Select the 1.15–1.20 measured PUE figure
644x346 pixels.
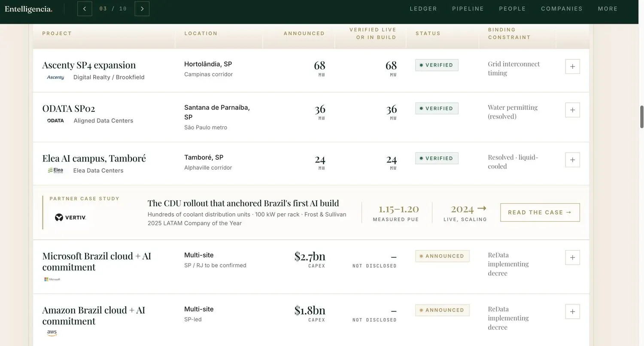pyautogui.click(x=398, y=209)
